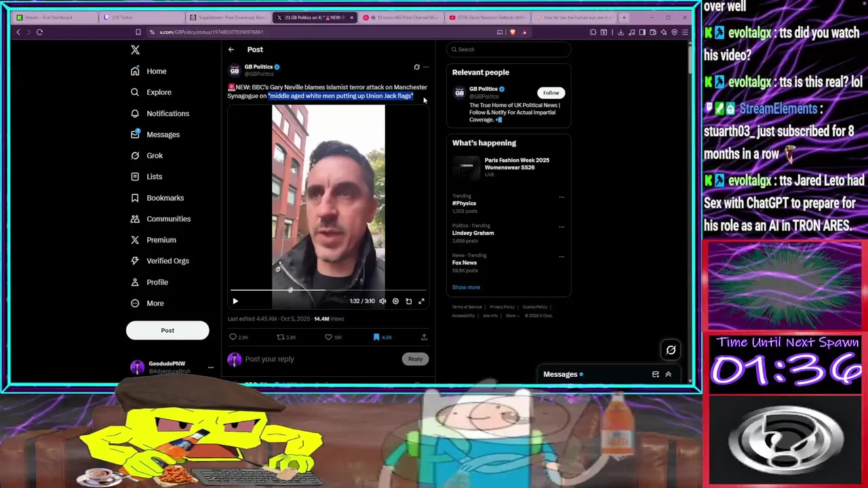Like the post (19K)
This screenshot has width=868, height=488.
point(333,337)
